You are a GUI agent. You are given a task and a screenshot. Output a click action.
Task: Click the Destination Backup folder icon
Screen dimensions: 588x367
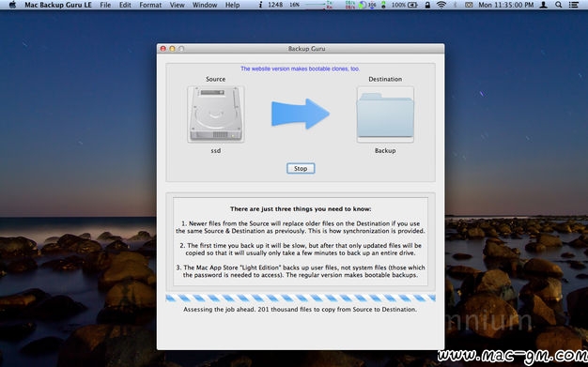pyautogui.click(x=385, y=115)
